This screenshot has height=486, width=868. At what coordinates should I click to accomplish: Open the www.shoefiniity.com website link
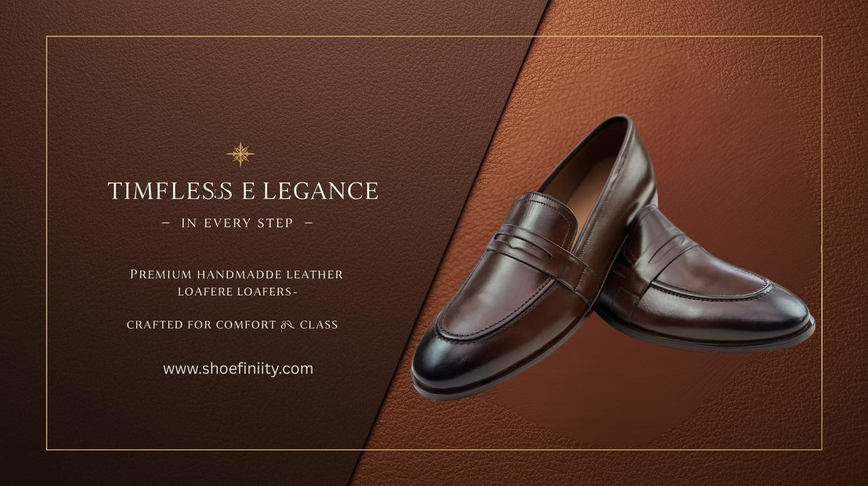click(x=238, y=369)
